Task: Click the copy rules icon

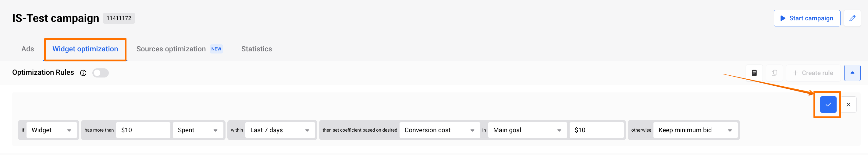Action: tap(774, 73)
